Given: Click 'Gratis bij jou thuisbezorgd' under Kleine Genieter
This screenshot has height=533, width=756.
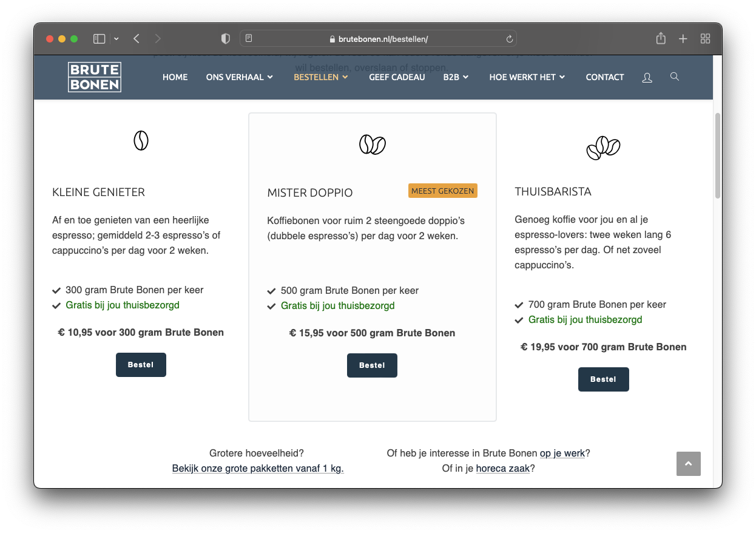Looking at the screenshot, I should pos(123,305).
